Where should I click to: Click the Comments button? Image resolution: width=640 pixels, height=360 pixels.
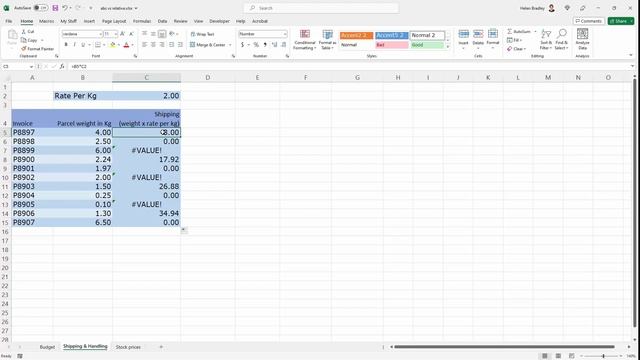[589, 21]
